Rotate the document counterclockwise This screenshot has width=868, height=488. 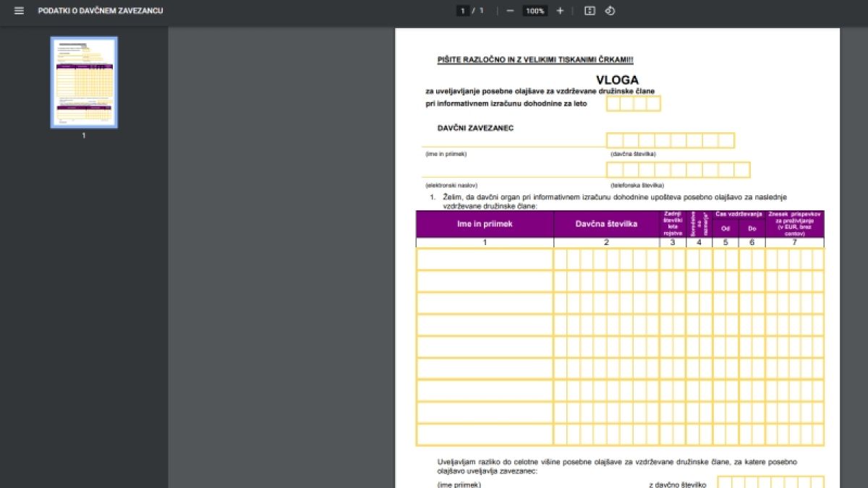(610, 11)
